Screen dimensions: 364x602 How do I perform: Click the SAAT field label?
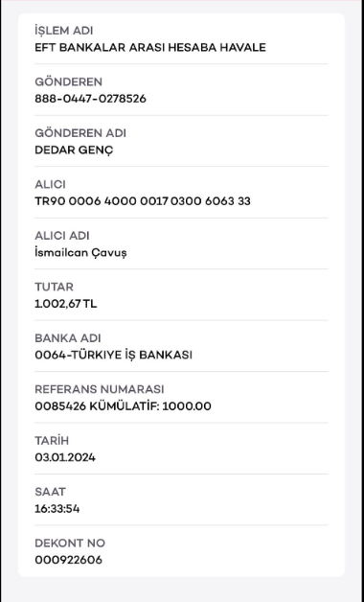[50, 492]
